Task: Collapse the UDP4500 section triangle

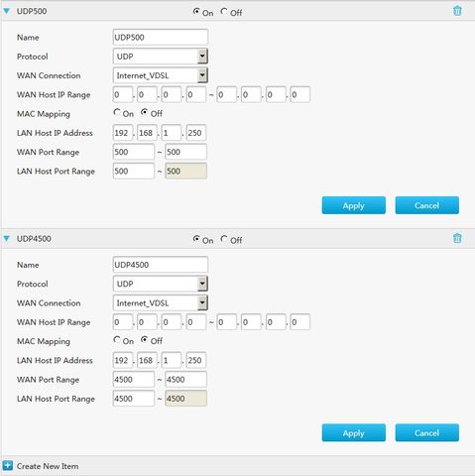Action: pyautogui.click(x=7, y=238)
